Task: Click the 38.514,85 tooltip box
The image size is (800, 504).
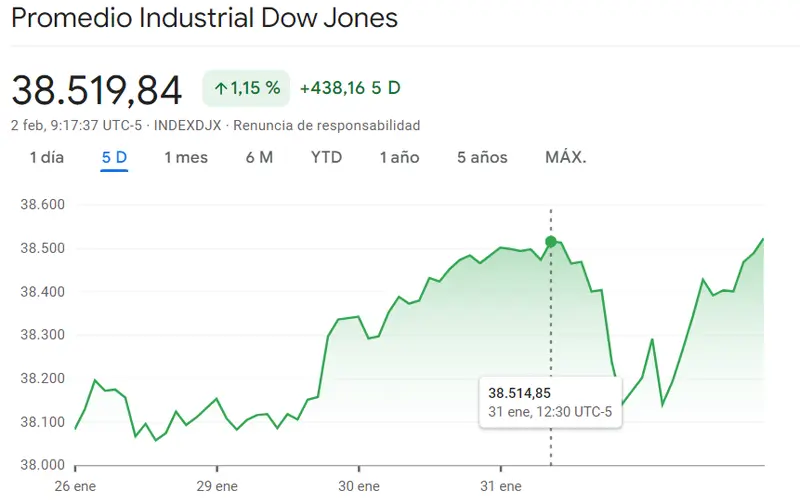Action: point(549,401)
